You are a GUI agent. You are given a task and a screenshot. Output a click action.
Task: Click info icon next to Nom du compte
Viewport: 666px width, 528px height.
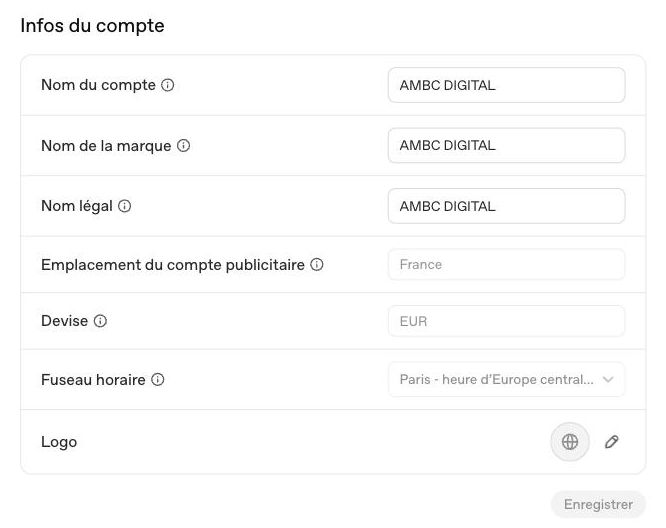pos(167,85)
